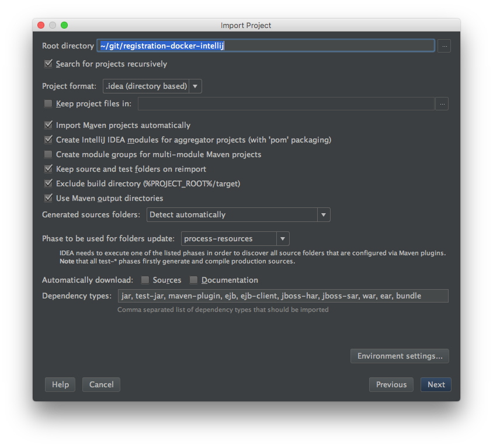The height and width of the screenshot is (448, 493).
Task: Open the Phase for folders update dropdown
Action: pos(235,238)
